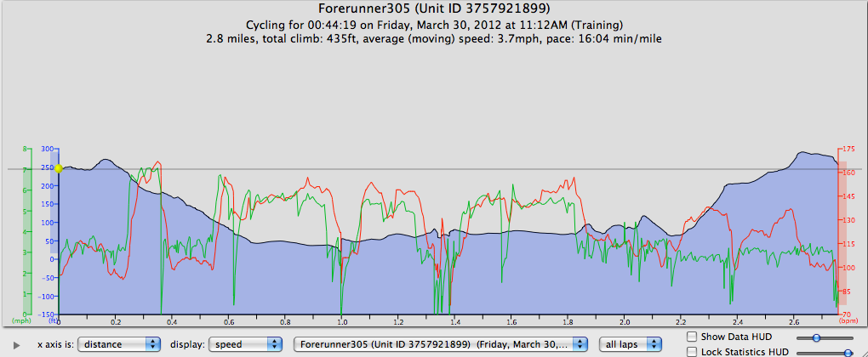The width and height of the screenshot is (868, 357).
Task: Click the Forerunner305 Unit ID title
Action: coord(435,8)
